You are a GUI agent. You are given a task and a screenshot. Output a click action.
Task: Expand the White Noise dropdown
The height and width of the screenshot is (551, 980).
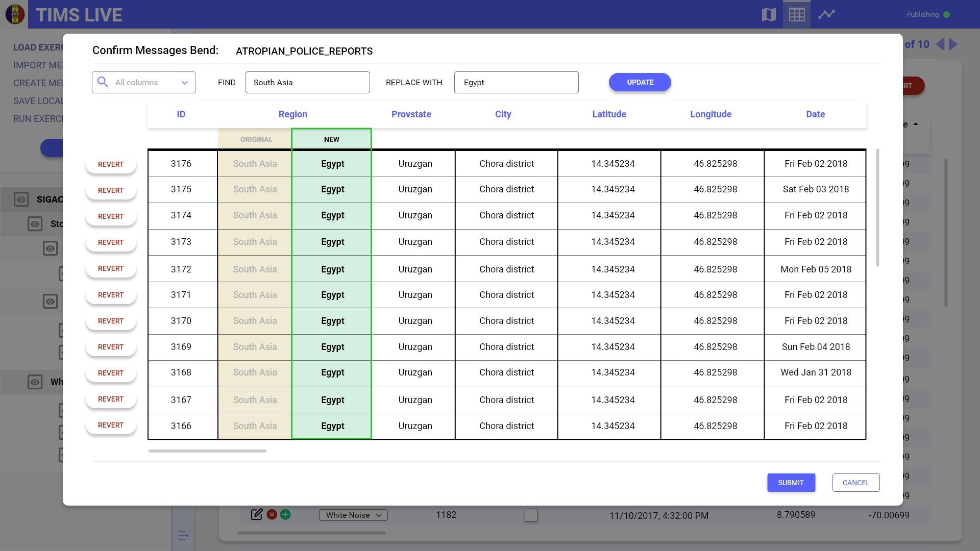(x=353, y=515)
